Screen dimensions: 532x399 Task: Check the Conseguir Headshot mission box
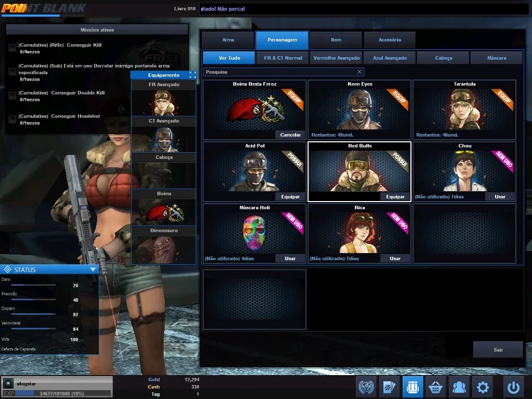click(x=12, y=119)
